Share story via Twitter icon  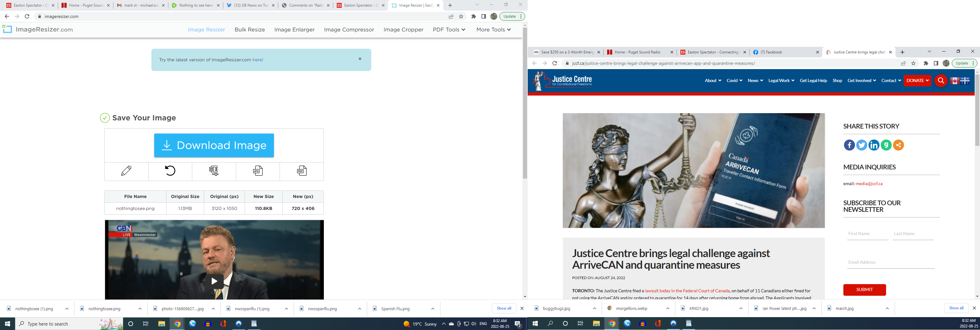861,145
